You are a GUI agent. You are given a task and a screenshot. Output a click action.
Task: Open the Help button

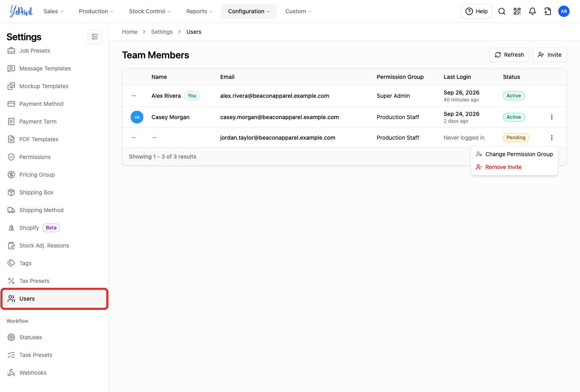click(x=476, y=11)
